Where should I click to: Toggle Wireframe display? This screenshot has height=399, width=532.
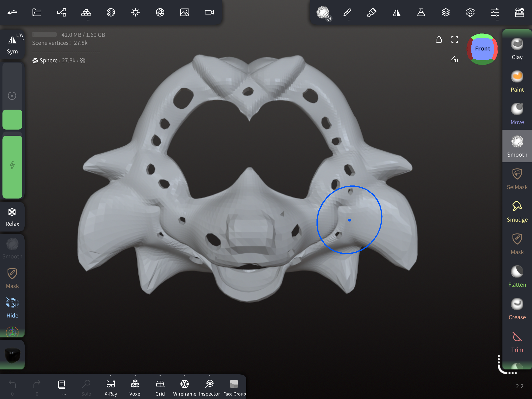click(x=185, y=387)
